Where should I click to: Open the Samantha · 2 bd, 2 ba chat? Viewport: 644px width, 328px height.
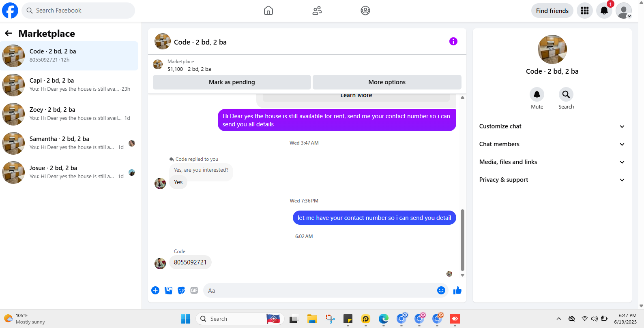click(x=69, y=143)
